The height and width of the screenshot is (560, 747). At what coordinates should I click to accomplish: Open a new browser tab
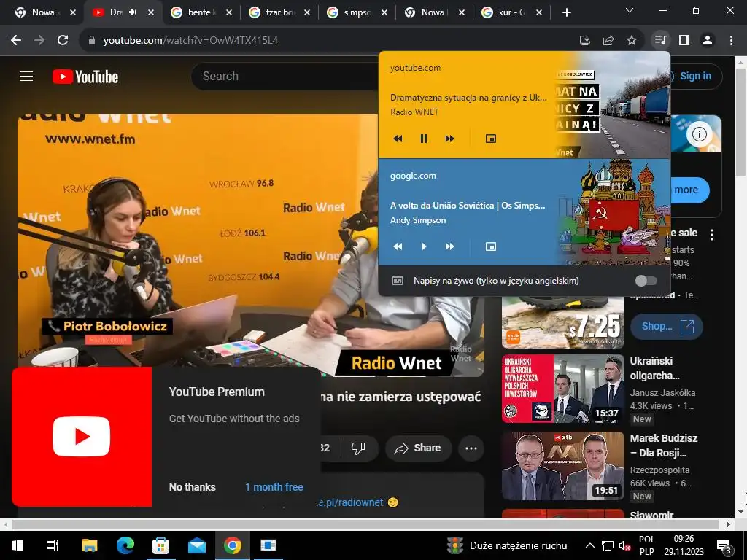click(566, 12)
